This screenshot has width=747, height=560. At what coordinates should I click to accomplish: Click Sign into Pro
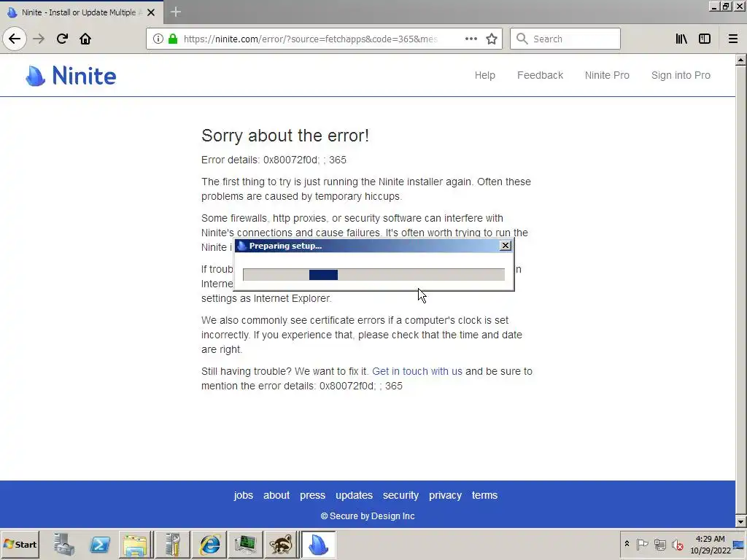(x=681, y=75)
